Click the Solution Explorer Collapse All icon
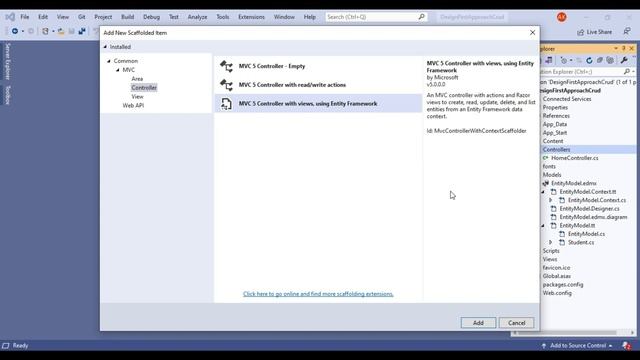Image resolution: width=640 pixels, height=360 pixels. tap(600, 60)
